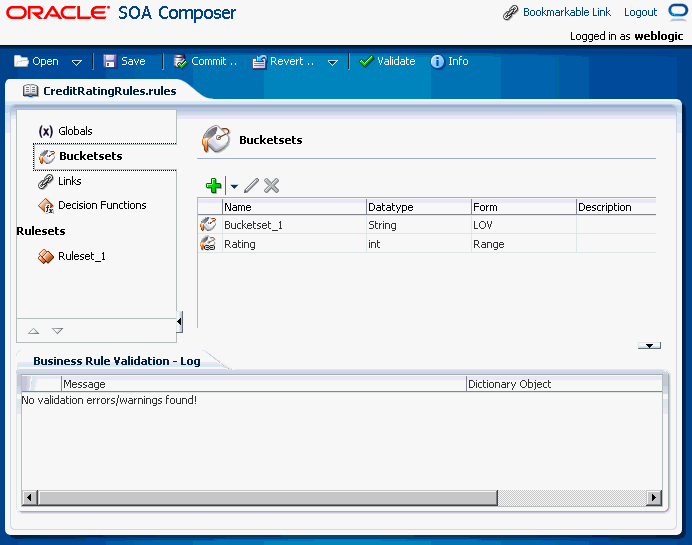Click the Description column header

pos(616,207)
